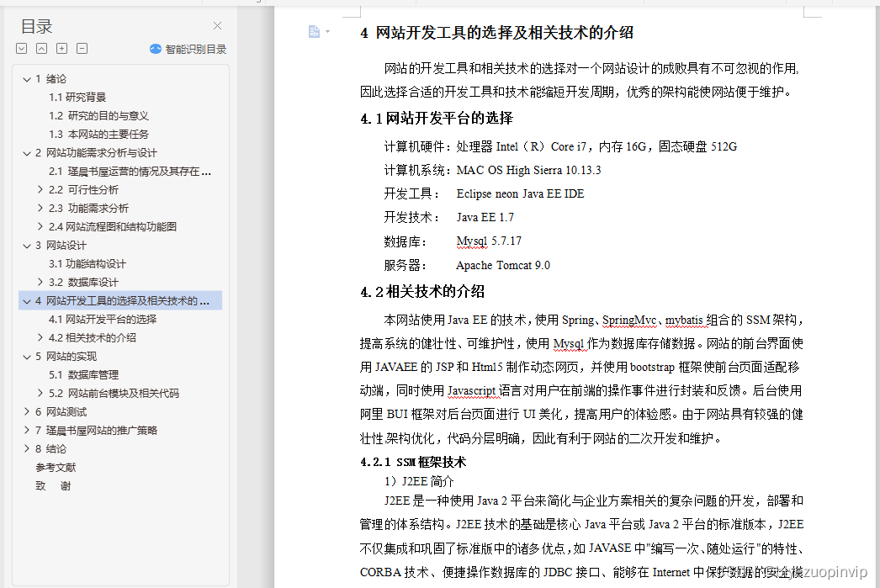Click heading 4.2 相关技术的介绍 in document
This screenshot has width=880, height=588.
coord(422,291)
